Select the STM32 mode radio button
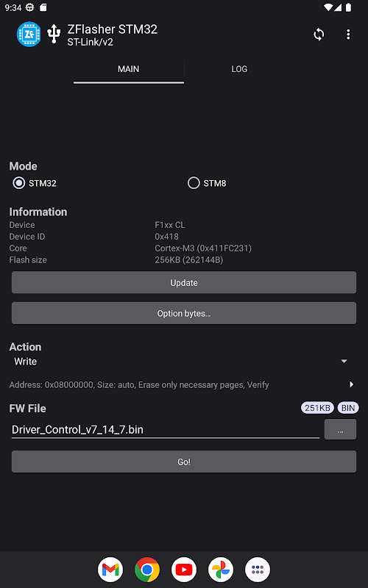The image size is (368, 588). click(x=19, y=183)
